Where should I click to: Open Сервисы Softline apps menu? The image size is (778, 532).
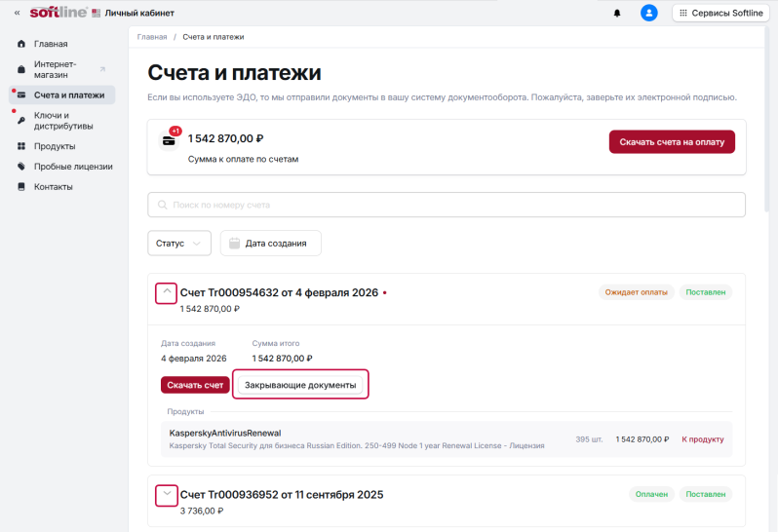(x=720, y=13)
